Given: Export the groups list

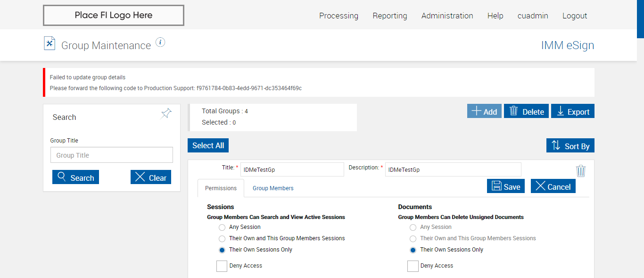Looking at the screenshot, I should tap(572, 111).
